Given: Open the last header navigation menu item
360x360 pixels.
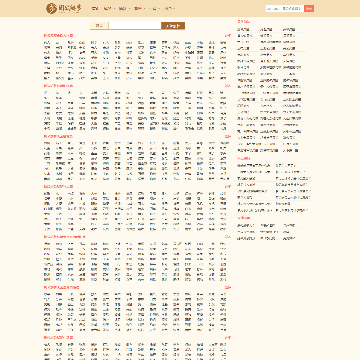Looking at the screenshot, I should (x=170, y=9).
